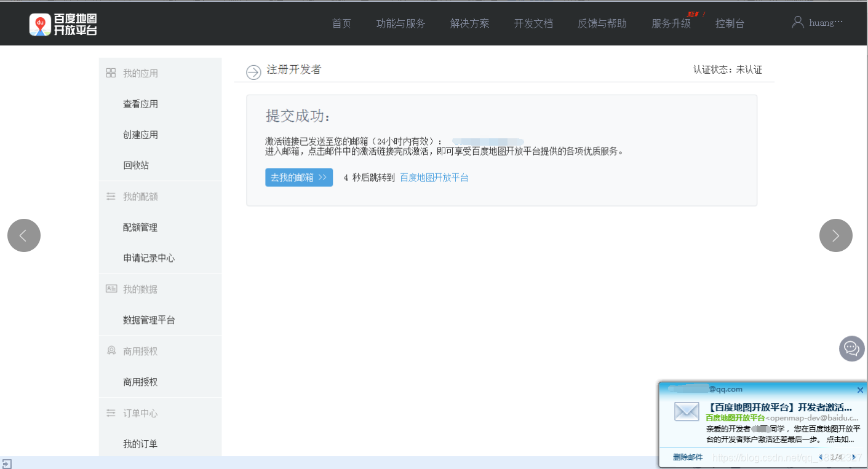Screen dimensions: 868x469
Task: Click the 提交成功 heading
Action: (298, 116)
